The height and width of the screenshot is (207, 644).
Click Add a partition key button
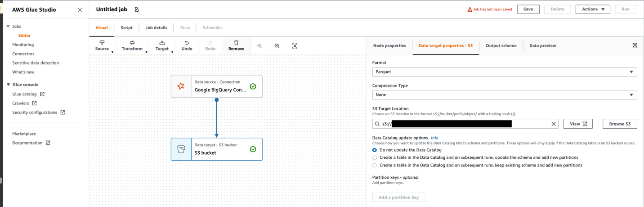[399, 197]
